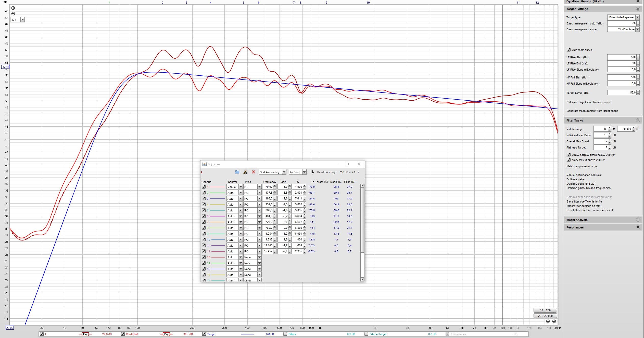
Task: Show the Filters+Target trace in legend
Action: [x=366, y=334]
